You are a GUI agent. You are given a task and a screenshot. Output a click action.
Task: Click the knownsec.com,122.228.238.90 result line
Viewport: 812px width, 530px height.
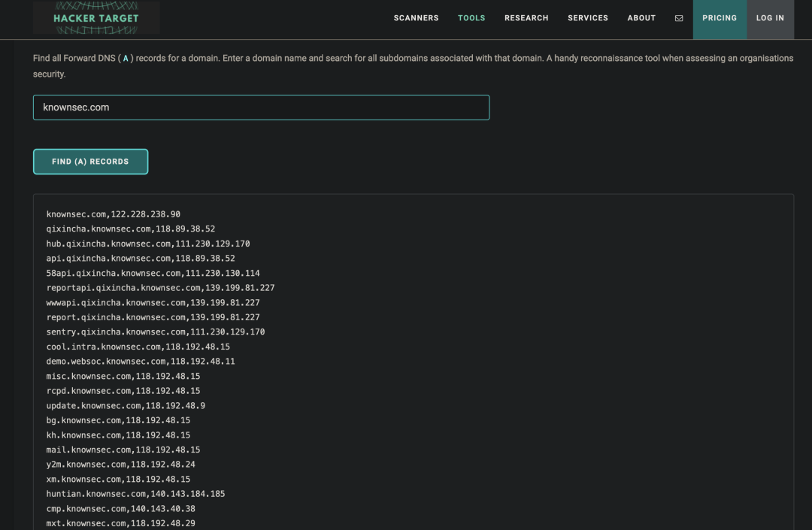(x=114, y=214)
